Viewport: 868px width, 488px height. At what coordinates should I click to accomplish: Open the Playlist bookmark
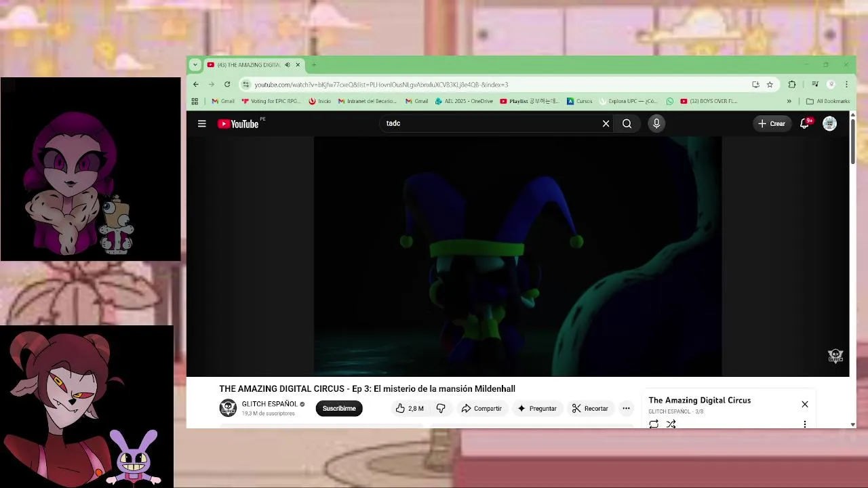pyautogui.click(x=530, y=101)
